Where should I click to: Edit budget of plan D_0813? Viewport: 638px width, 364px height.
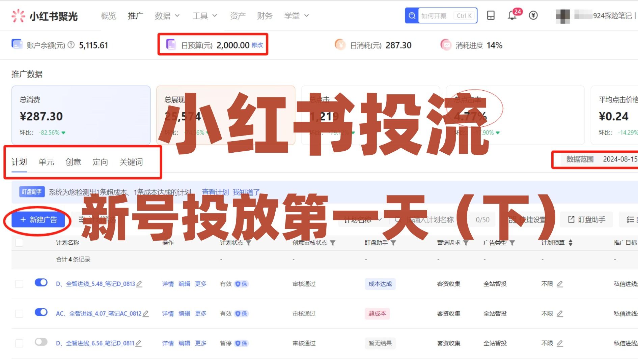coord(560,284)
